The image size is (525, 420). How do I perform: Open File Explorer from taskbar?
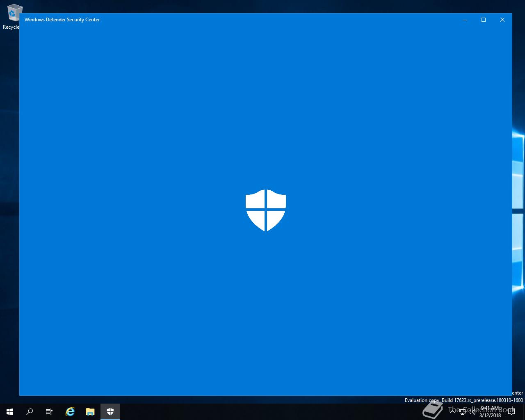pos(90,412)
